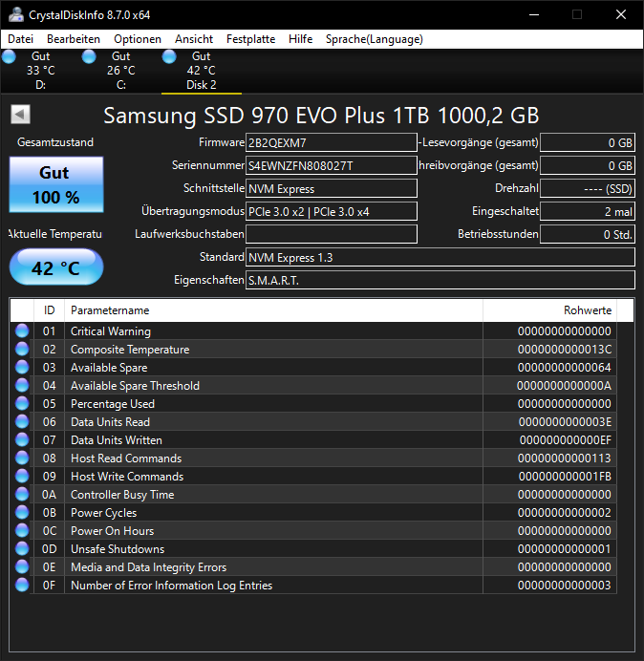Click status orb for Host Read Commands row

[x=22, y=458]
